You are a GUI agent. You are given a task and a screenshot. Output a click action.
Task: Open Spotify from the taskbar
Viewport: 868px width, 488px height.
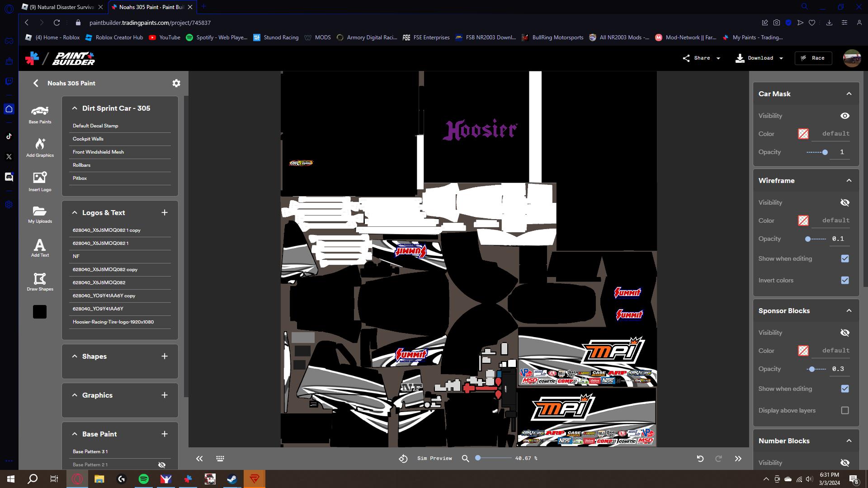pyautogui.click(x=144, y=479)
